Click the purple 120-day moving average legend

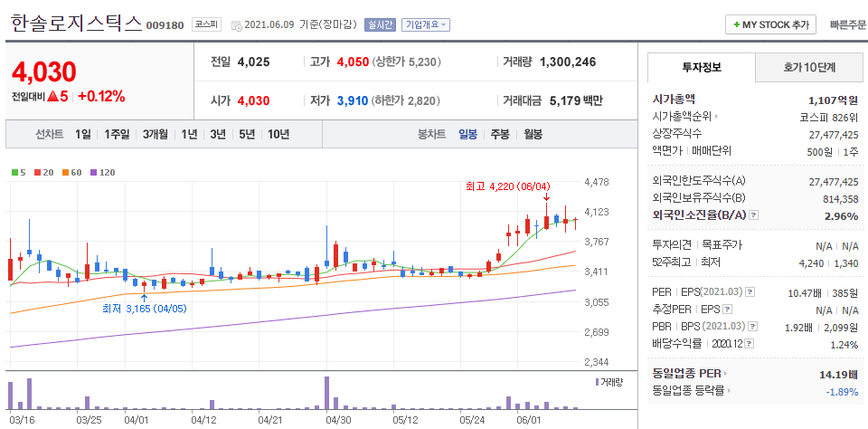click(102, 172)
